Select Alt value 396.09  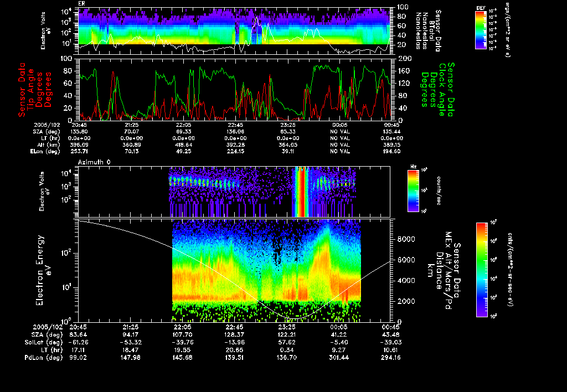[x=79, y=145]
